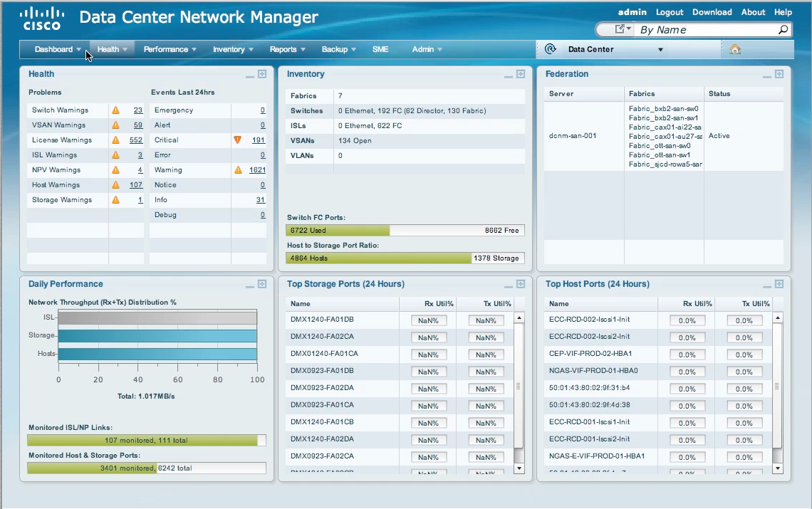Click the Logout link

click(670, 12)
